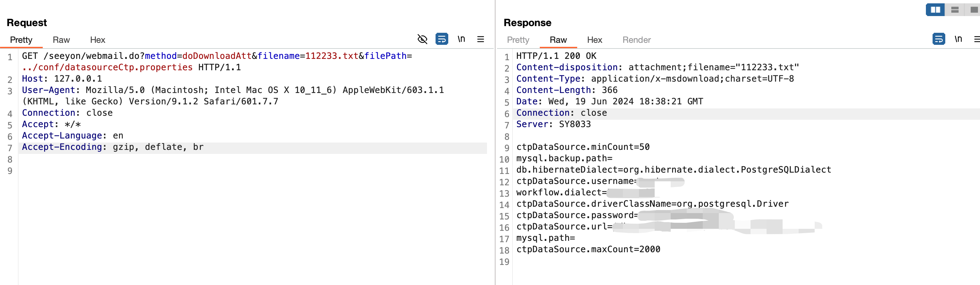The image size is (980, 285).
Task: Select top-bottom split layout icon
Action: click(955, 9)
